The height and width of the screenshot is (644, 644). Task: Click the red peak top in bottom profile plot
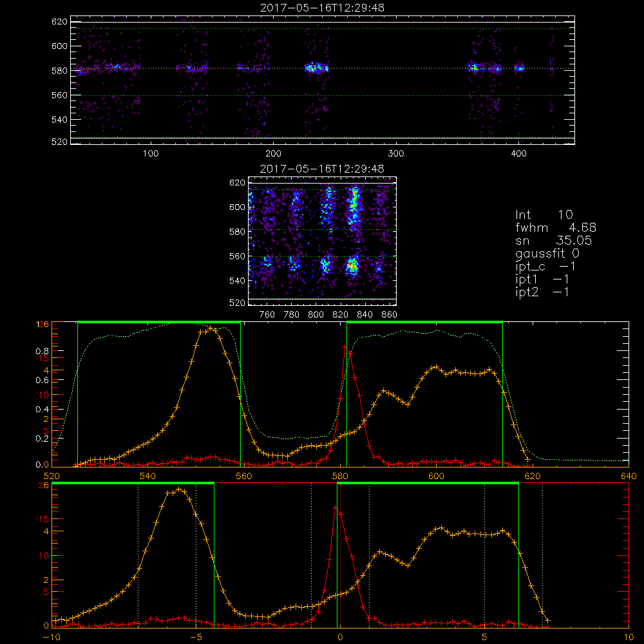tap(335, 507)
